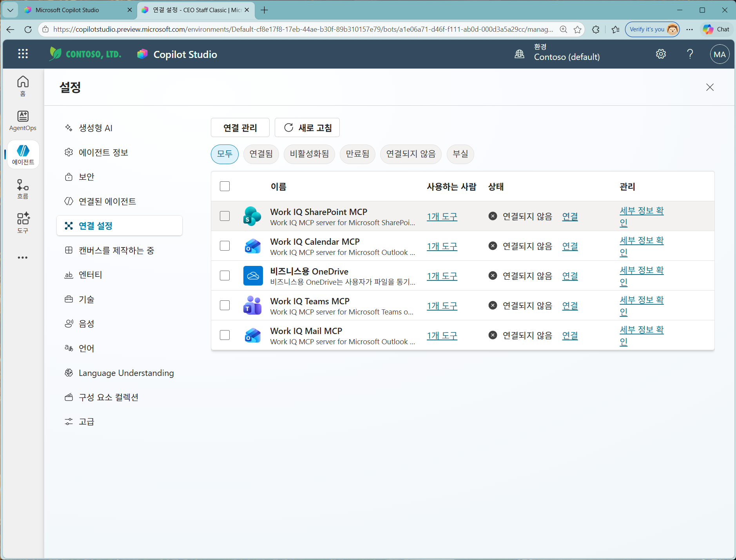Open the MA account avatar

coord(720,54)
